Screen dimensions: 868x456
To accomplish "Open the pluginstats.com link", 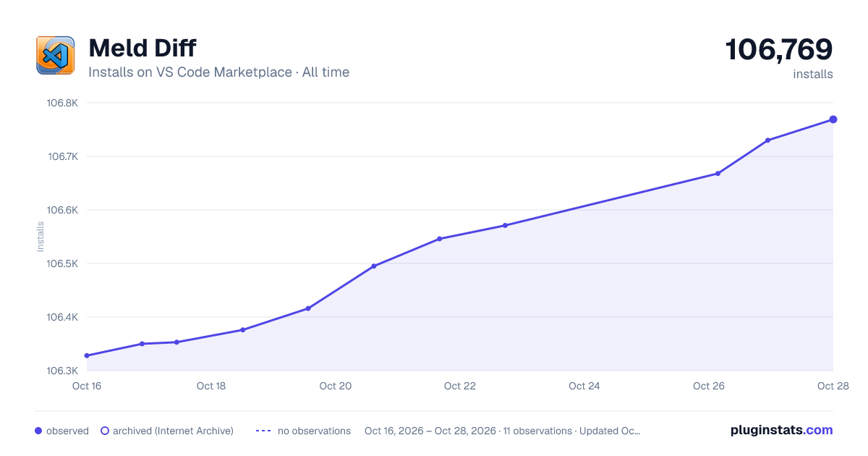I will tap(782, 430).
